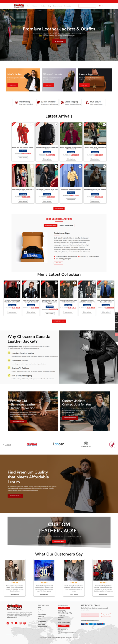Viewport: 118px width, 644px height.
Task: Open the Instagram icon in the footer
Action: (20, 623)
